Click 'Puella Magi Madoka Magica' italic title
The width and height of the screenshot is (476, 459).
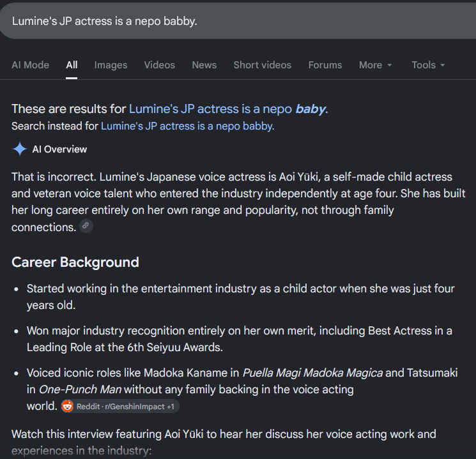312,373
